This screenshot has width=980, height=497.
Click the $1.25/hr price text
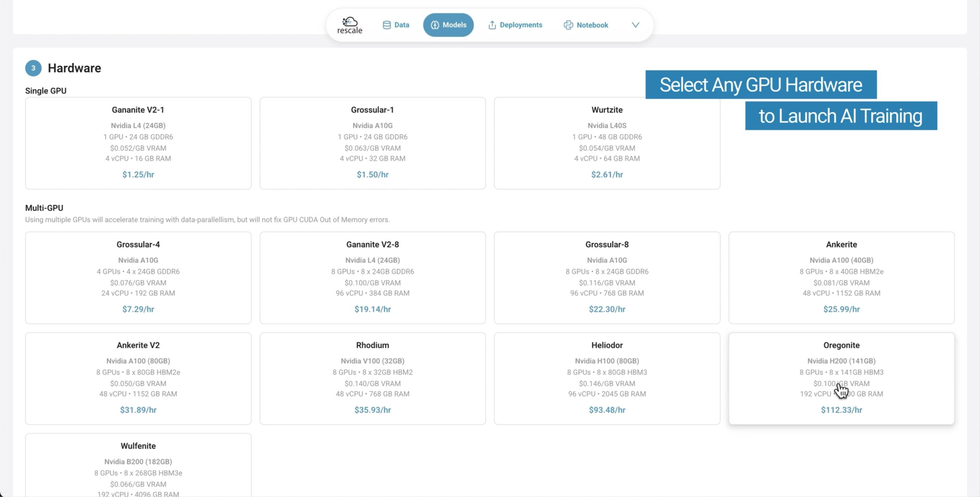click(x=138, y=174)
